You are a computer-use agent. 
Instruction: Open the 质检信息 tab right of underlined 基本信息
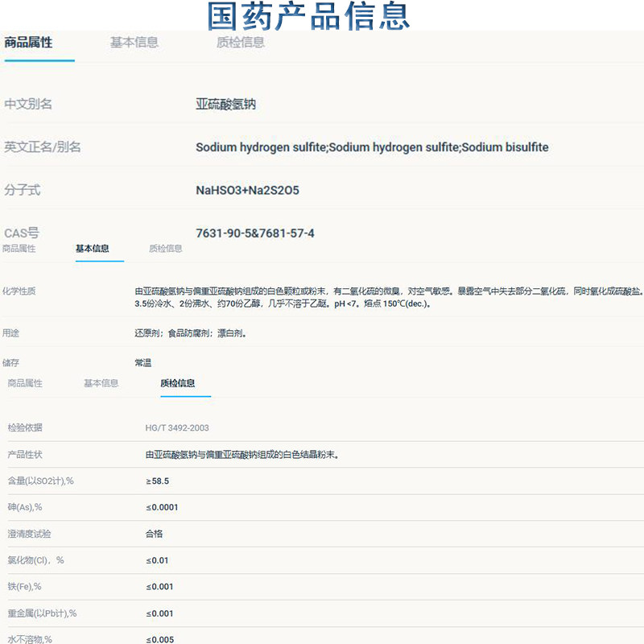166,249
